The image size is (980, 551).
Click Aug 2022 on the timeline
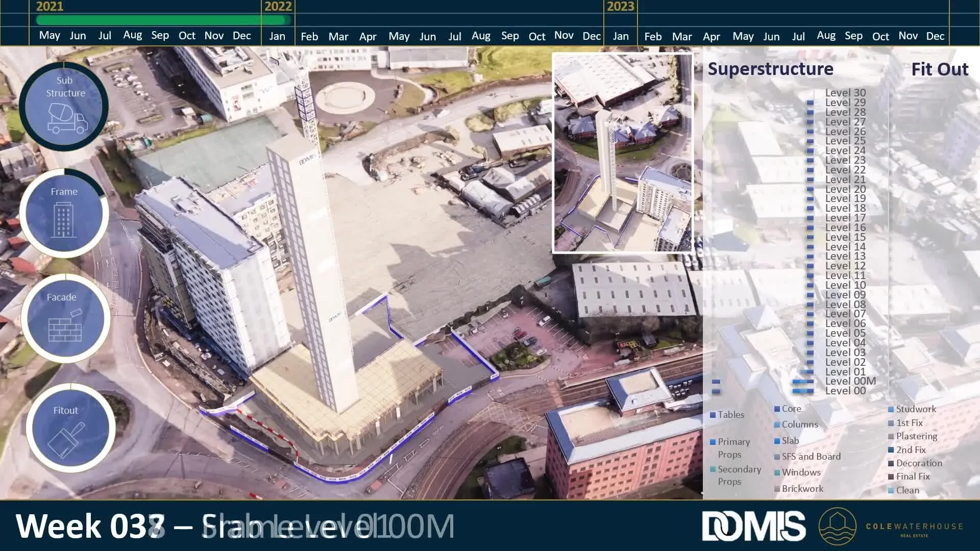481,36
